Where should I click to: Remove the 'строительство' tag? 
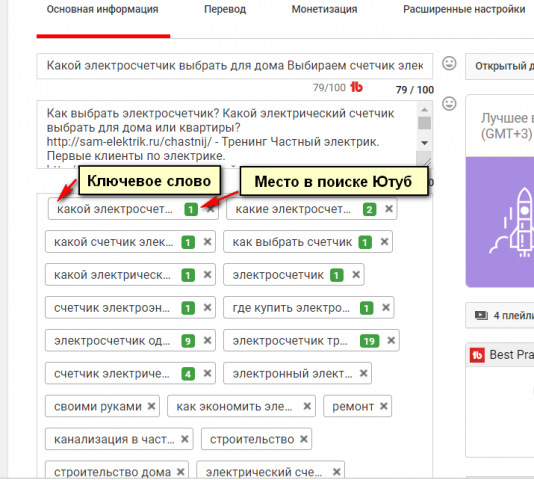303,439
